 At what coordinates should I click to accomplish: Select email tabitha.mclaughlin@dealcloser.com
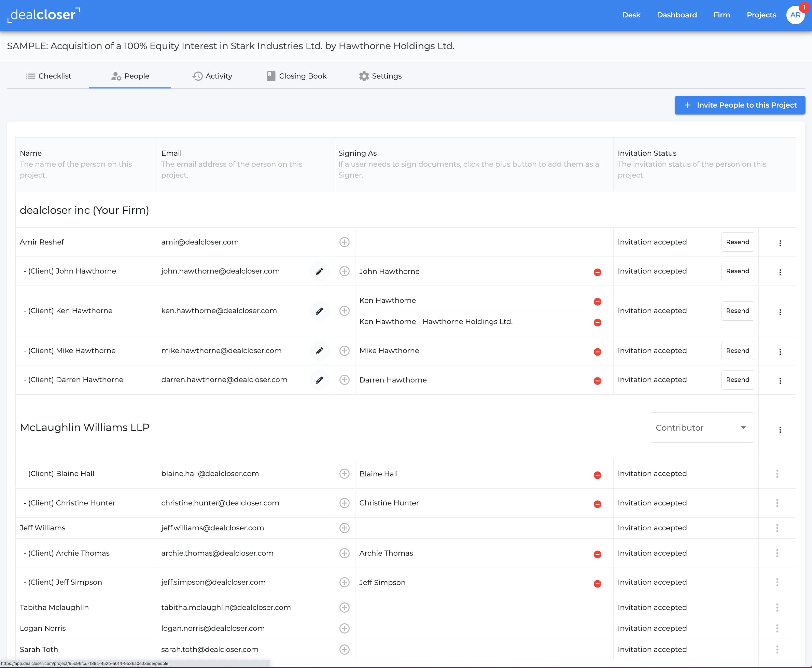(x=226, y=608)
